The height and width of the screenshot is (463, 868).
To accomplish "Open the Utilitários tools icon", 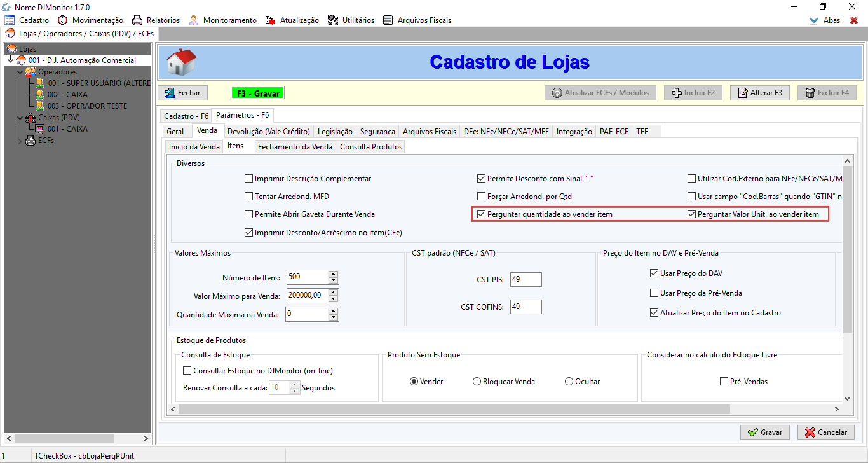I will [x=333, y=20].
